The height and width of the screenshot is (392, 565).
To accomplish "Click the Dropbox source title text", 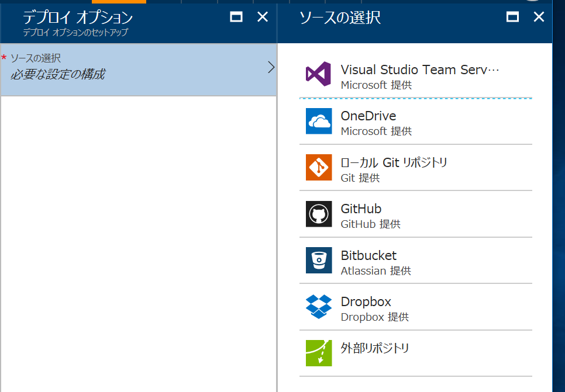I will 366,301.
